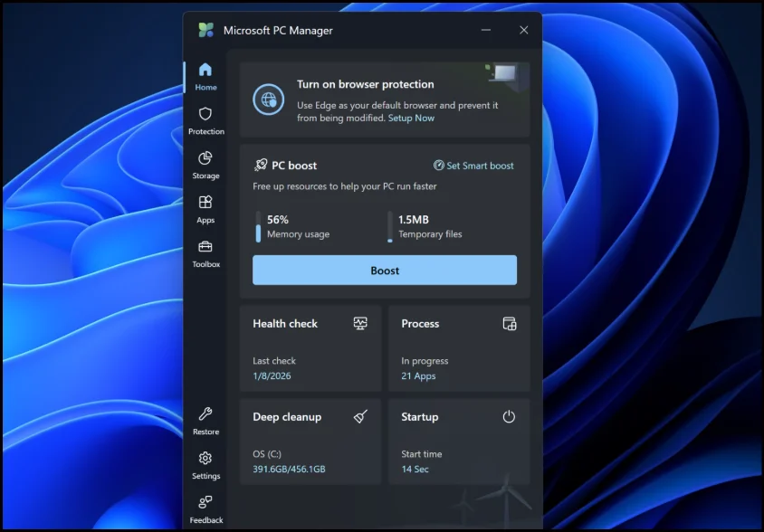764x532 pixels.
Task: Click the Free up resources description text
Action: pyautogui.click(x=345, y=186)
